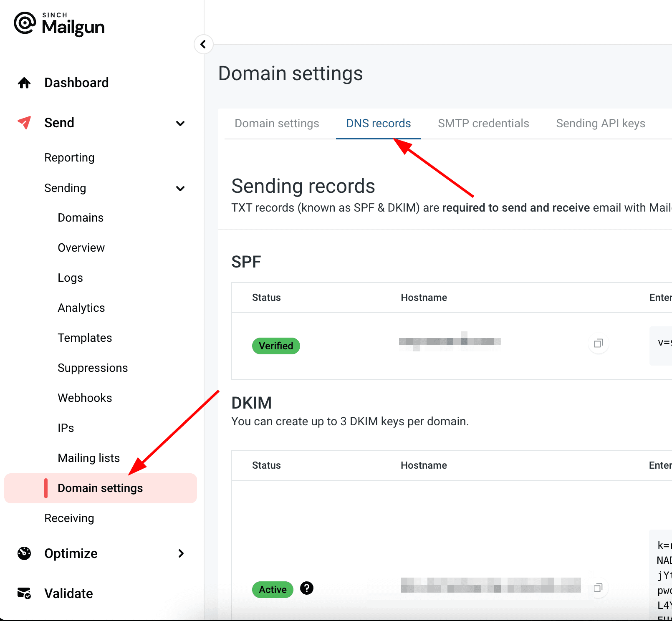672x621 pixels.
Task: Go to Domains in the sidebar
Action: point(81,218)
